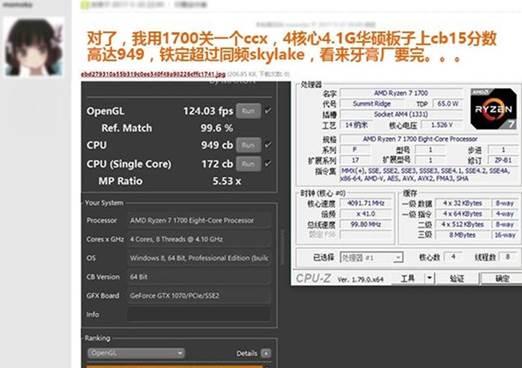The image size is (522, 368).
Task: Click the CPU-Z tools button
Action: pos(407,278)
